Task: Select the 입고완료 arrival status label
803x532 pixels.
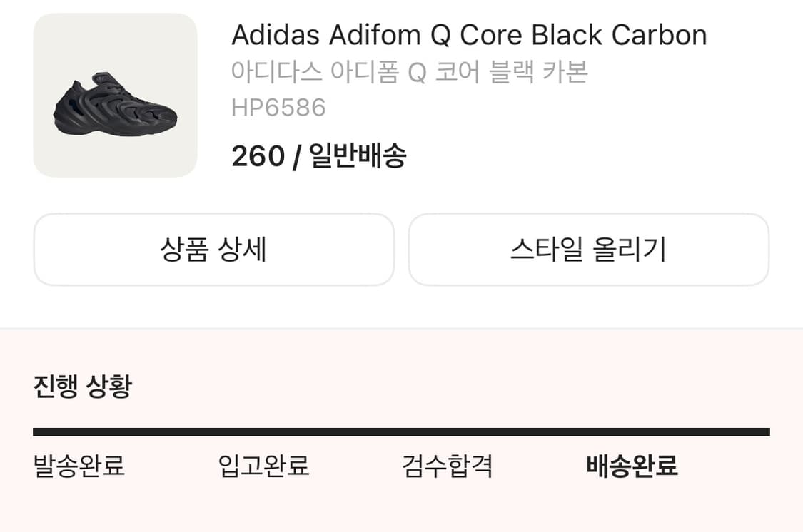Action: (264, 466)
